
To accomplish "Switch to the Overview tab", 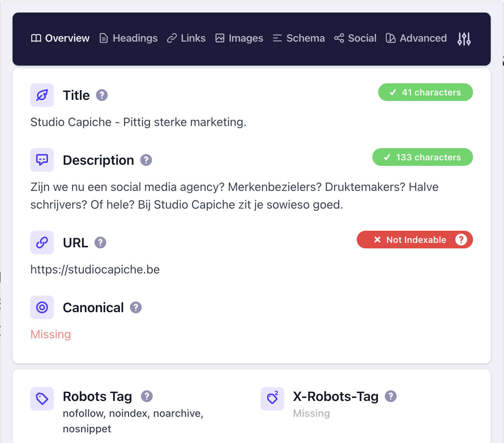I will point(60,38).
